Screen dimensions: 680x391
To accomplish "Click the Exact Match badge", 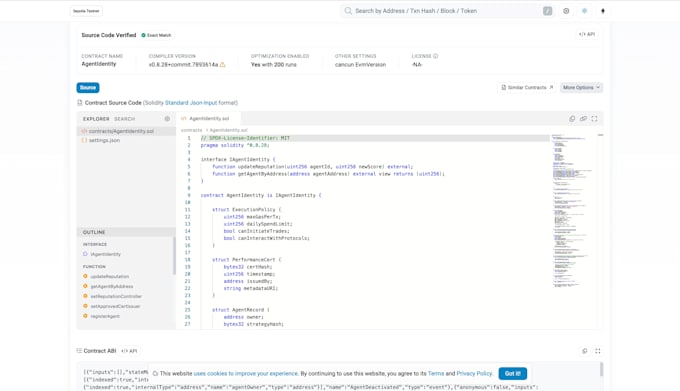I will [x=156, y=35].
